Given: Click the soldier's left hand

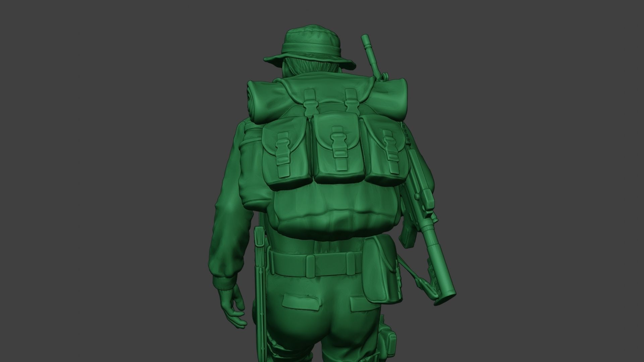Looking at the screenshot, I should point(232,303).
